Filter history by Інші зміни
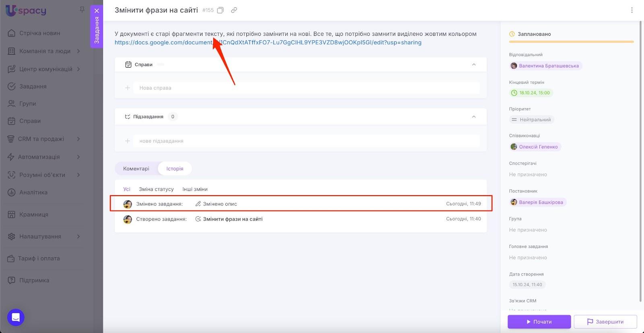644x333 pixels. coord(195,189)
